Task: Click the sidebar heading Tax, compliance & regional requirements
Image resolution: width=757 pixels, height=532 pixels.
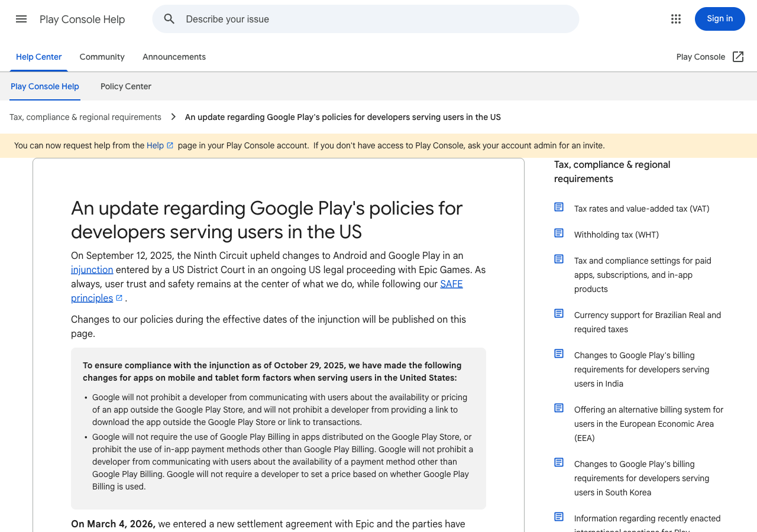Action: tap(612, 171)
